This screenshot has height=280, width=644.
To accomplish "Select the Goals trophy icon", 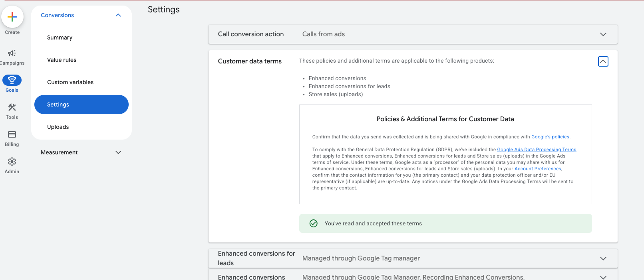I will [x=12, y=80].
